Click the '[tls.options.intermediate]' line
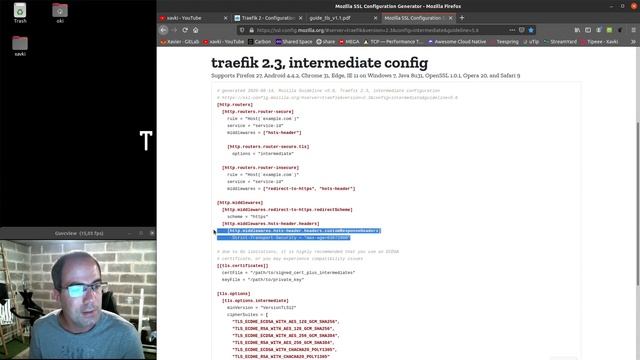Image resolution: width=640 pixels, height=360 pixels. point(255,300)
